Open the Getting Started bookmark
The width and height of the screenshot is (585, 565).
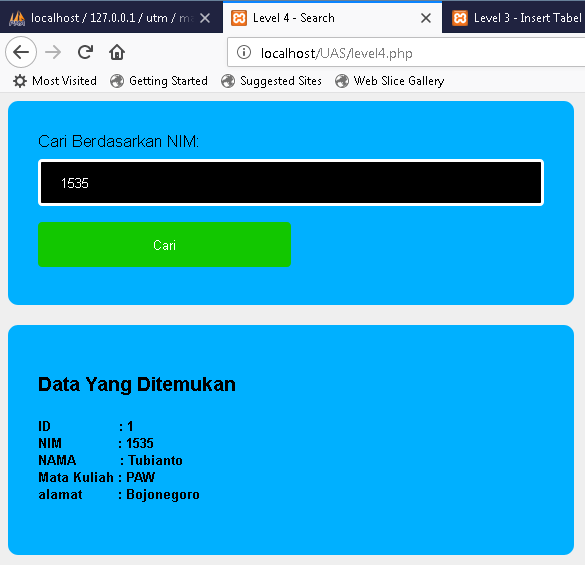coord(159,81)
